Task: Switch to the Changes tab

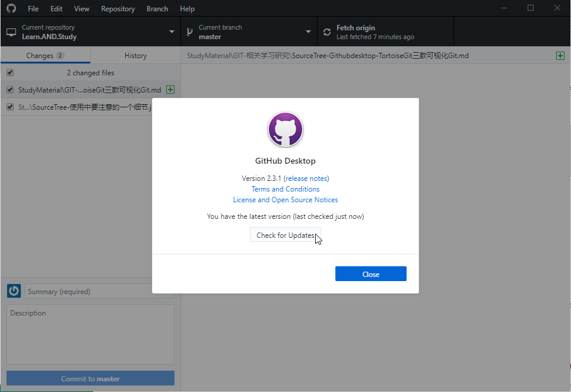Action: tap(46, 55)
